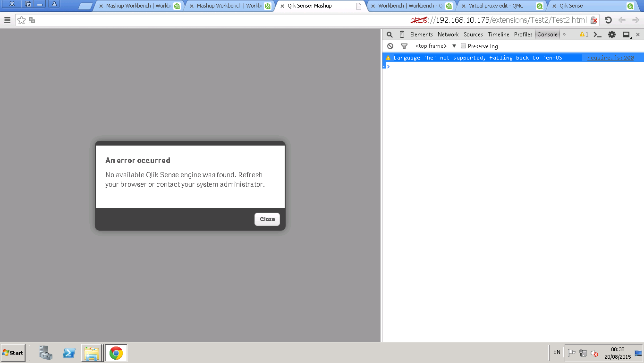Enable the Preserve log checkbox
The width and height of the screenshot is (644, 363).
coord(464,46)
